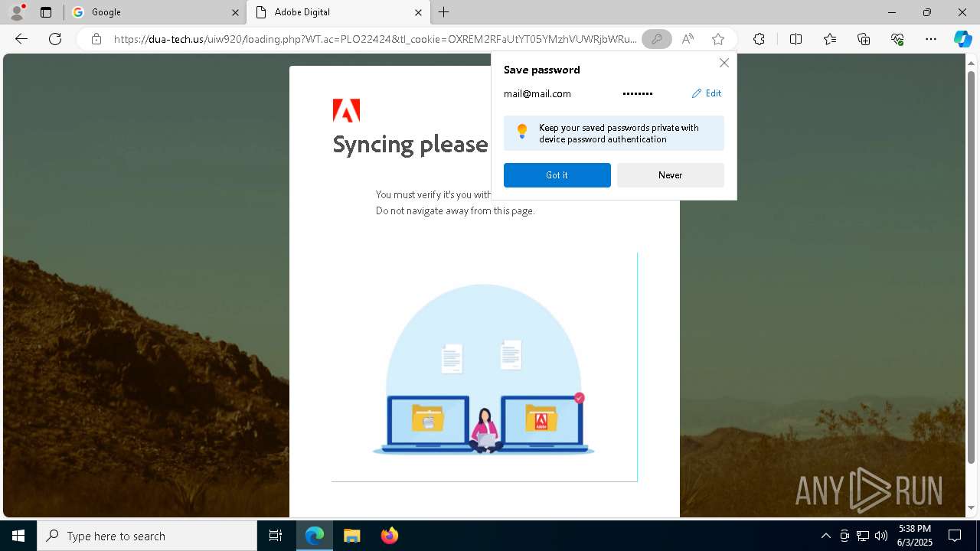This screenshot has width=980, height=551.
Task: Click the Got it button
Action: click(x=557, y=175)
